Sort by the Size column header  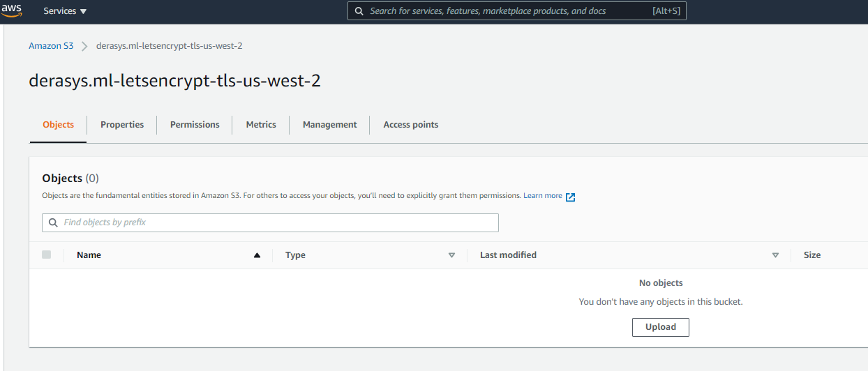click(812, 255)
